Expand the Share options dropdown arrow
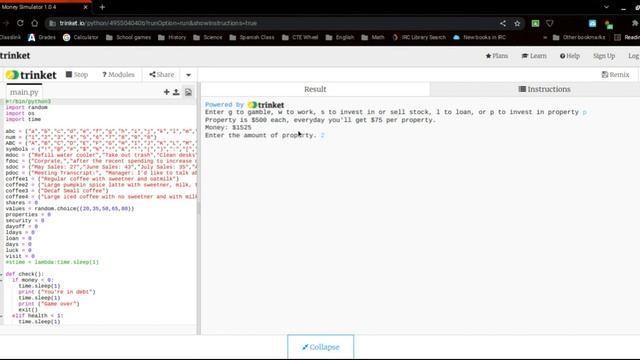The height and width of the screenshot is (360, 640). (x=188, y=75)
